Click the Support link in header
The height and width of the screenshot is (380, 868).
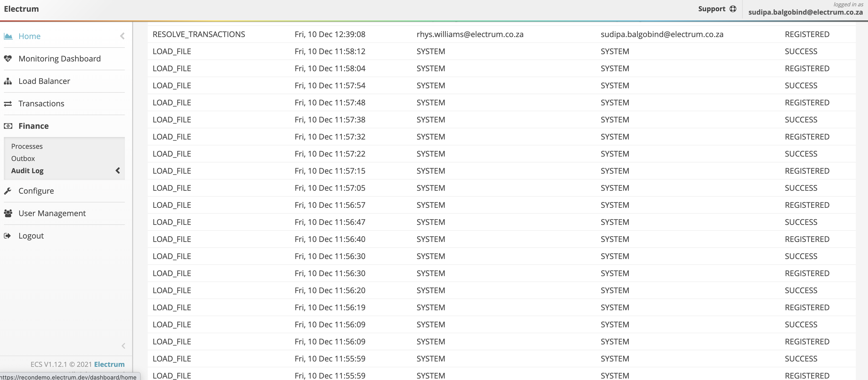pos(711,9)
